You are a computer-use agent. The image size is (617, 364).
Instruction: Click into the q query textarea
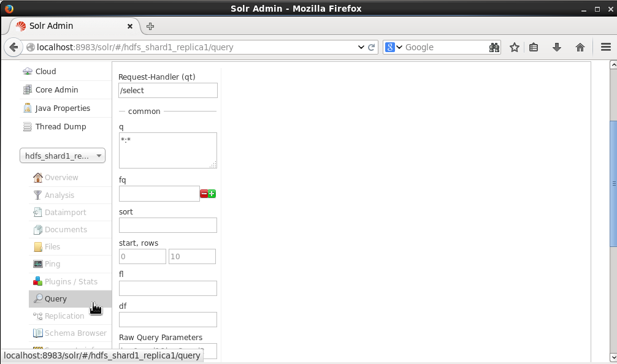(168, 151)
